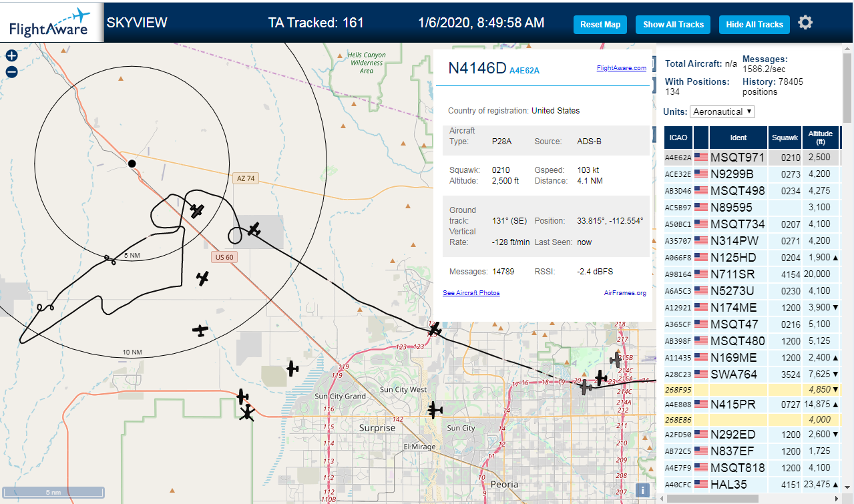Click Show All Tracks button
854x504 pixels.
tap(673, 25)
